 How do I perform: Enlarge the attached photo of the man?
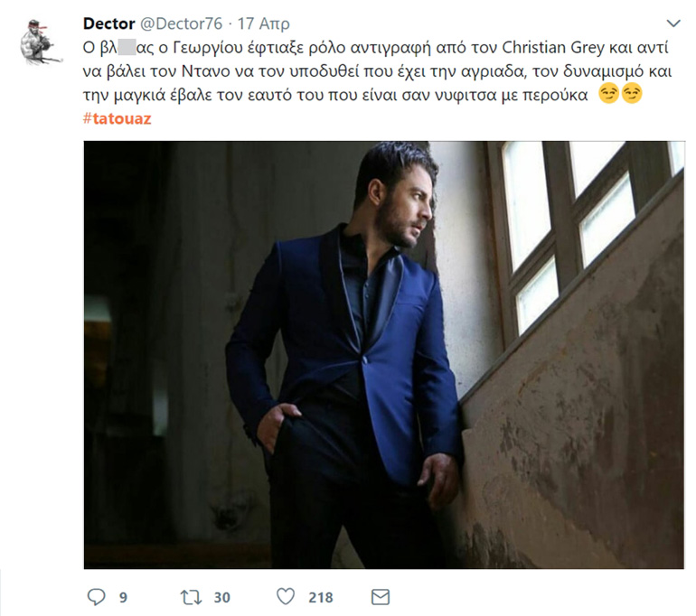click(x=383, y=354)
